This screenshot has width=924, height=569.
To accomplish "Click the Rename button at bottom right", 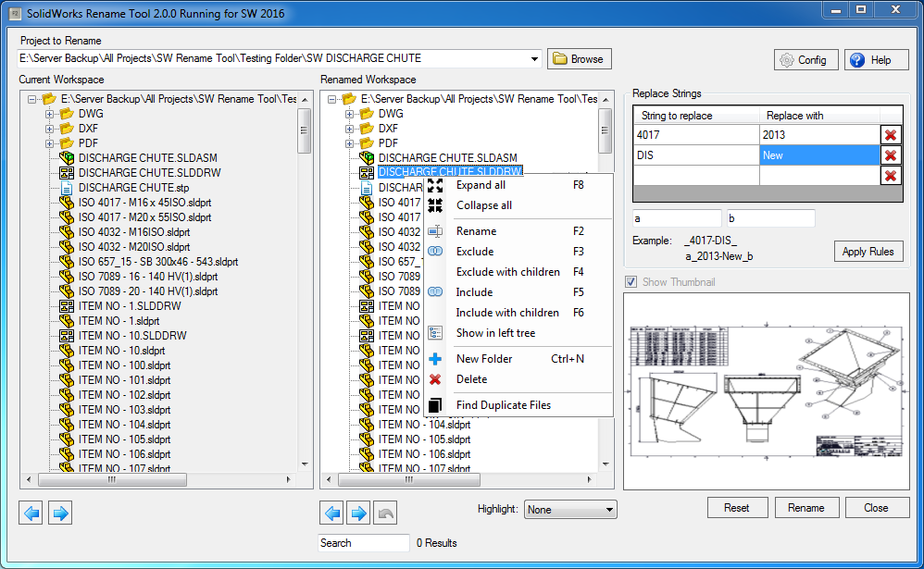I will (x=806, y=508).
